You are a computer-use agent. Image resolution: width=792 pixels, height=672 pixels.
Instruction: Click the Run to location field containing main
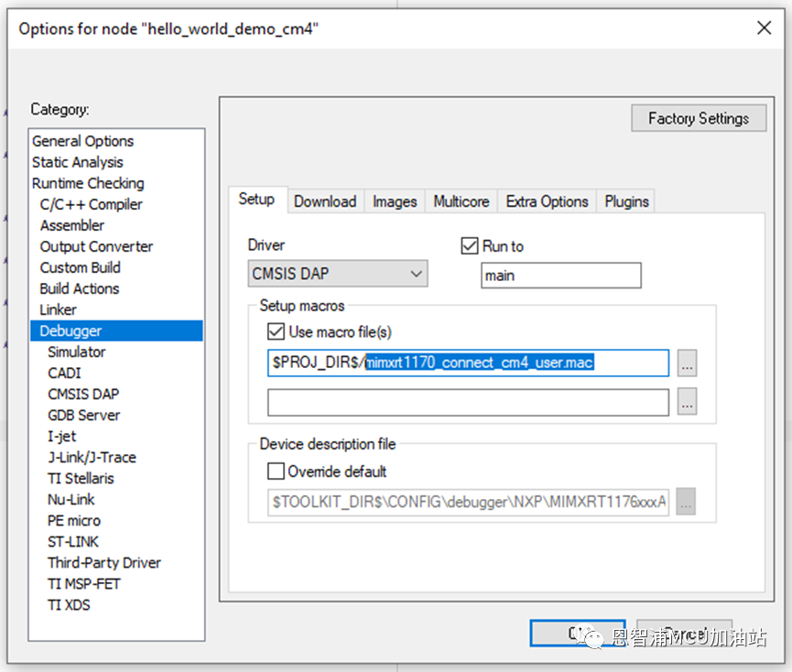point(560,275)
